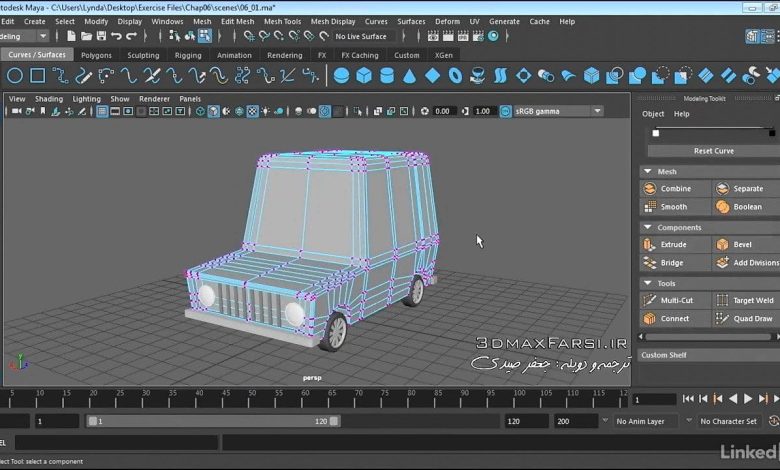Create a NURBS cylinder from shelf
The height and width of the screenshot is (470, 780).
pos(387,76)
